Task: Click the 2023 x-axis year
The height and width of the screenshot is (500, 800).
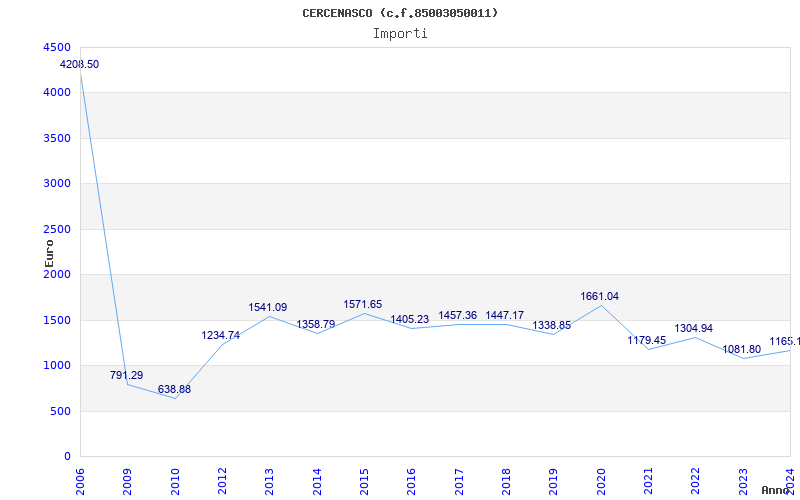Action: [743, 482]
